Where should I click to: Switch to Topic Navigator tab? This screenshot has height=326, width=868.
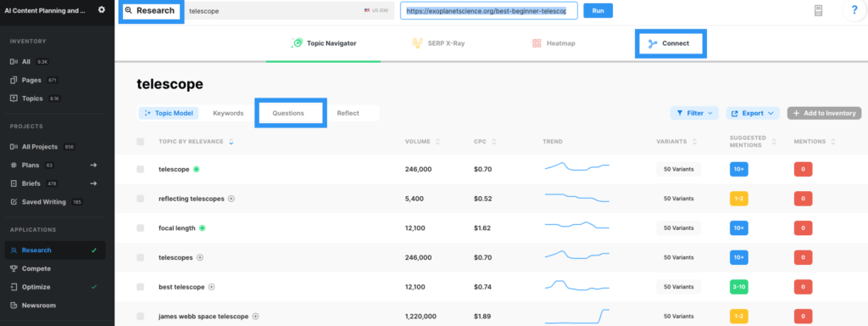(x=323, y=42)
